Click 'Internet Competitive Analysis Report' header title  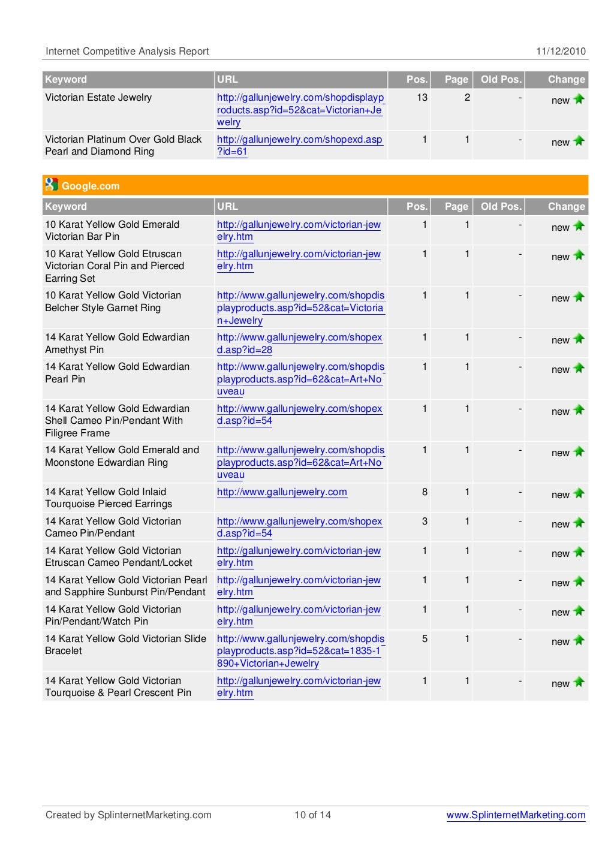127,51
